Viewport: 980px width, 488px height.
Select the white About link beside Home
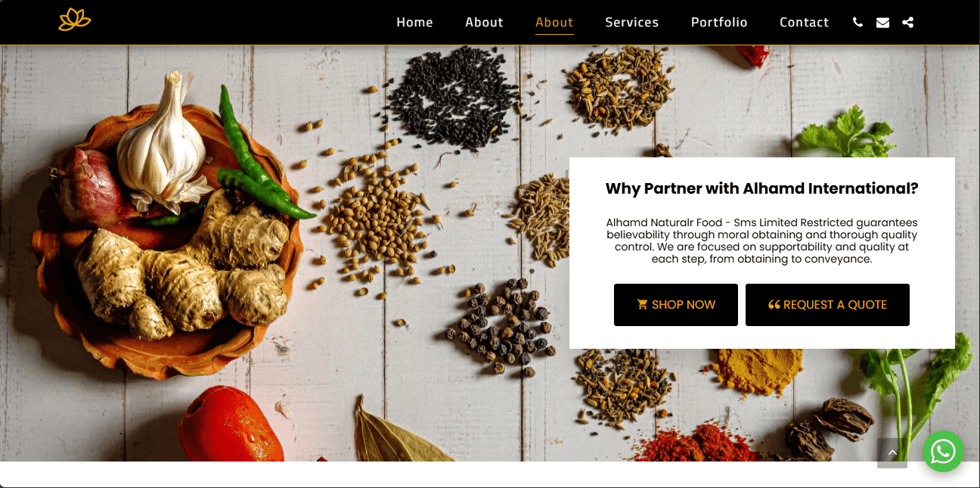(484, 23)
